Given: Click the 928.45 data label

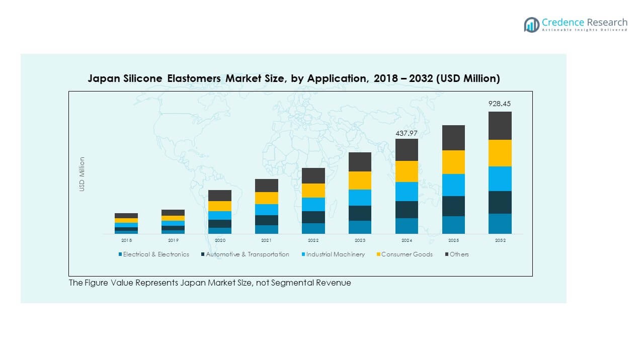Looking at the screenshot, I should tap(500, 104).
